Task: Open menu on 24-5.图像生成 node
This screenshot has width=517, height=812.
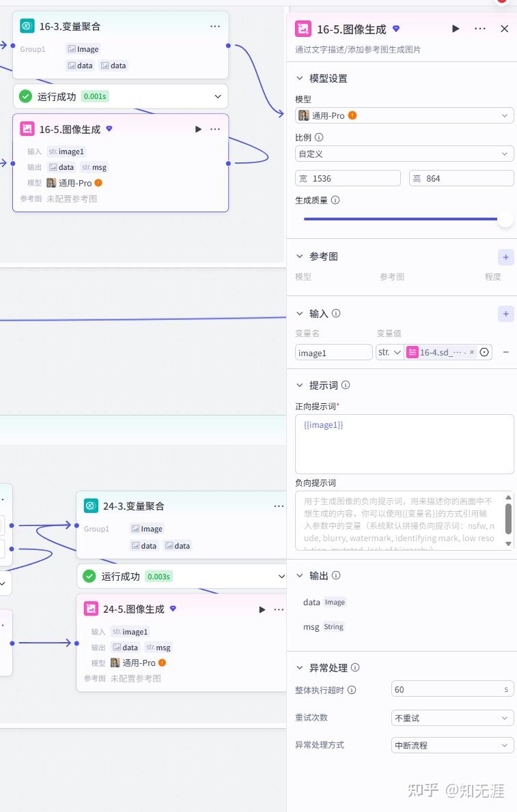Action: tap(279, 609)
